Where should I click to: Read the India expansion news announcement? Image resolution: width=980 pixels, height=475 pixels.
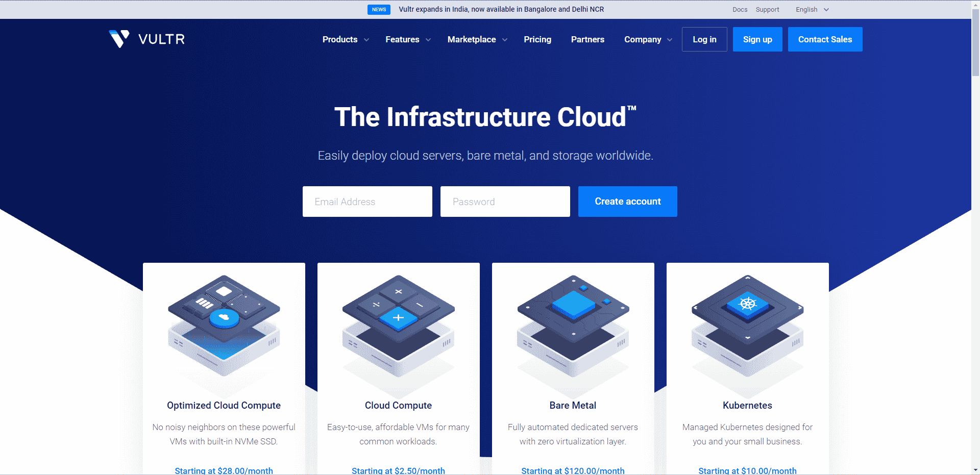click(x=501, y=10)
